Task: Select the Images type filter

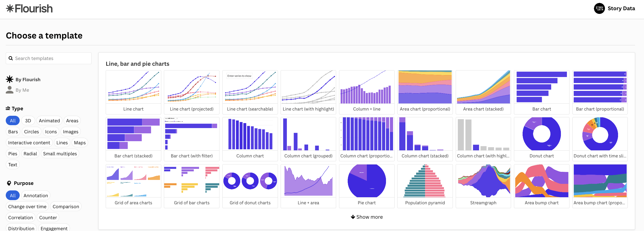Action: [71, 132]
